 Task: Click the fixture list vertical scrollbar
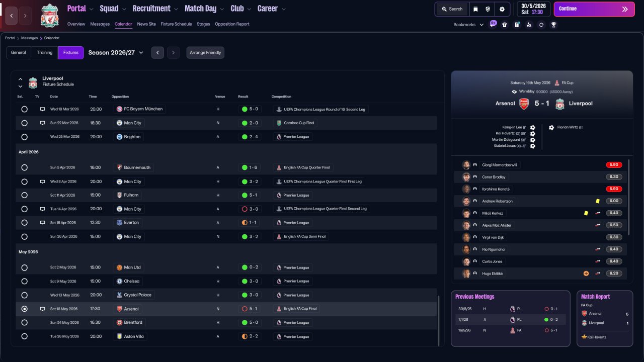438,320
